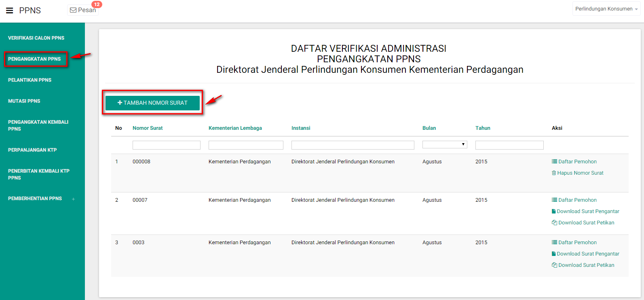The width and height of the screenshot is (644, 300).
Task: Sort table by Nomor Surat column header
Action: [148, 128]
